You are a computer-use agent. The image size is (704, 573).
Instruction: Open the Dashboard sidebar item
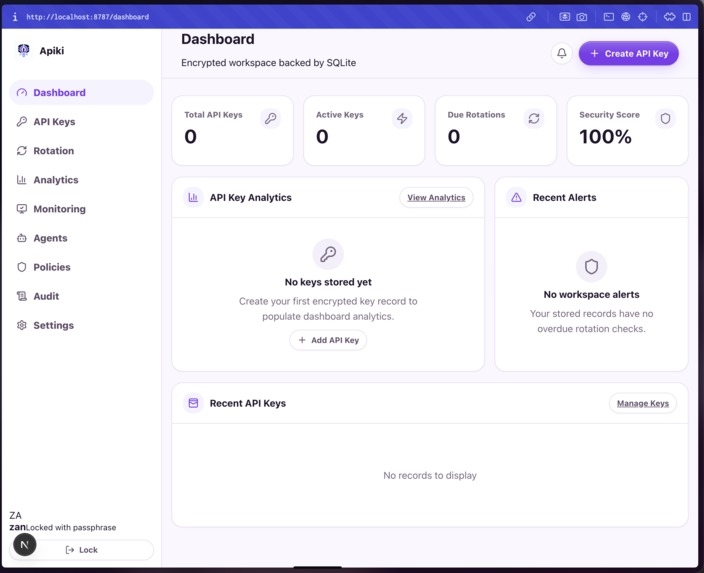click(81, 93)
